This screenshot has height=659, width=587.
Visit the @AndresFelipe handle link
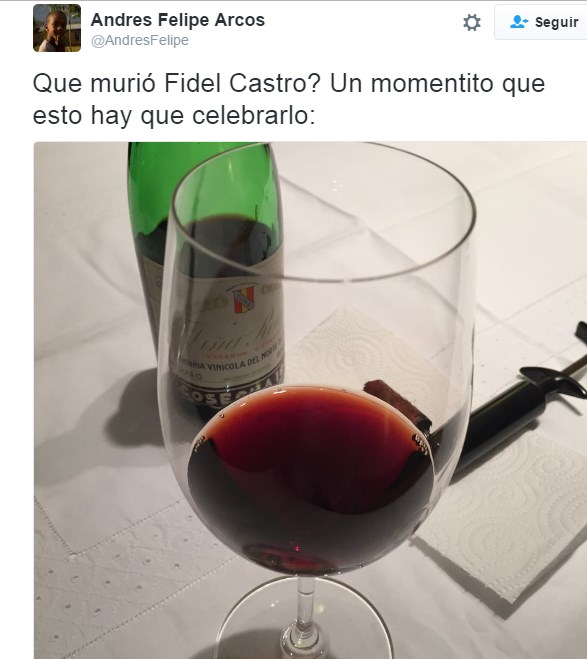pos(140,40)
